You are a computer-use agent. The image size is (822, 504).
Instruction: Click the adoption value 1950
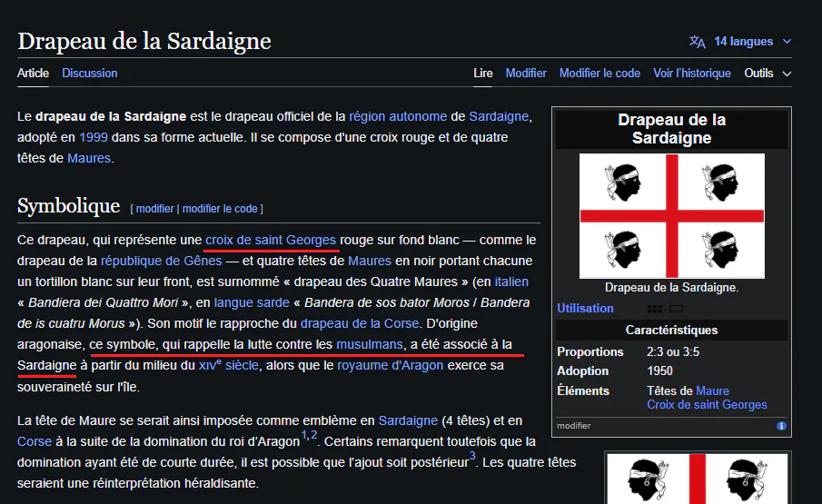pos(659,371)
